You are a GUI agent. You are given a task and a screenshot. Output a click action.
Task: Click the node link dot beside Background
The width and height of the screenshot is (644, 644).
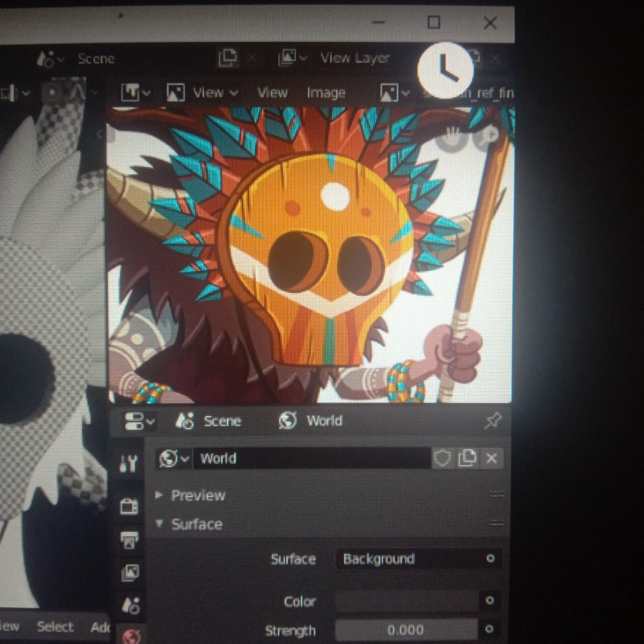(491, 558)
